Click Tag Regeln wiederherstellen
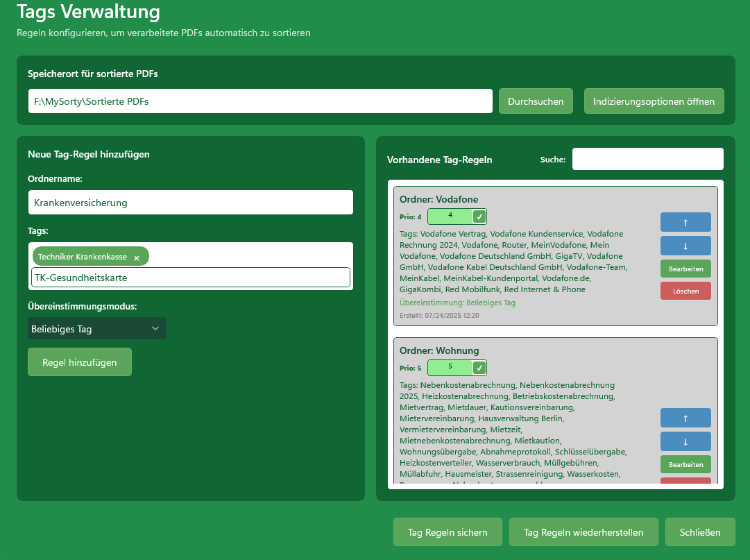 coord(583,532)
